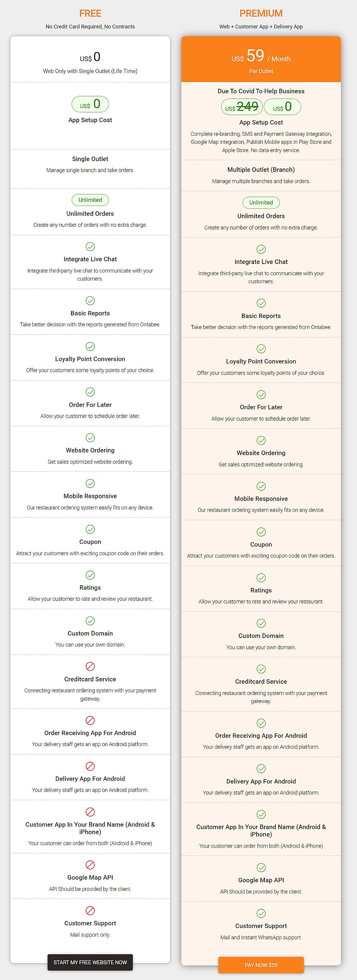Click the green checkmark for Integrate Live Chat (Free)

[x=90, y=247]
